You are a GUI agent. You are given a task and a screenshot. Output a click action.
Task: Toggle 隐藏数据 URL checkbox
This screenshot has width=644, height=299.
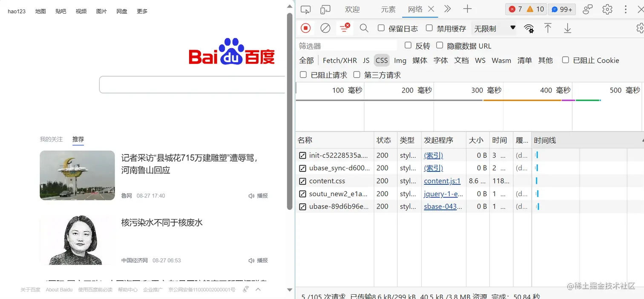coord(440,45)
